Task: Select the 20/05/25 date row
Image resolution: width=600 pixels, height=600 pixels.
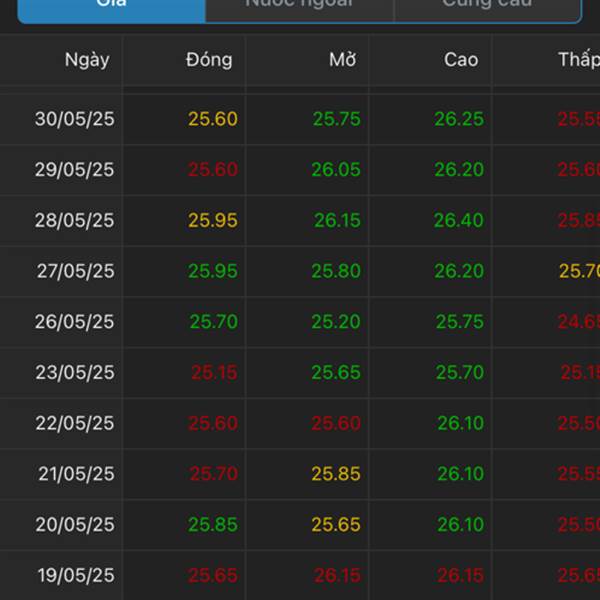Action: point(300,525)
